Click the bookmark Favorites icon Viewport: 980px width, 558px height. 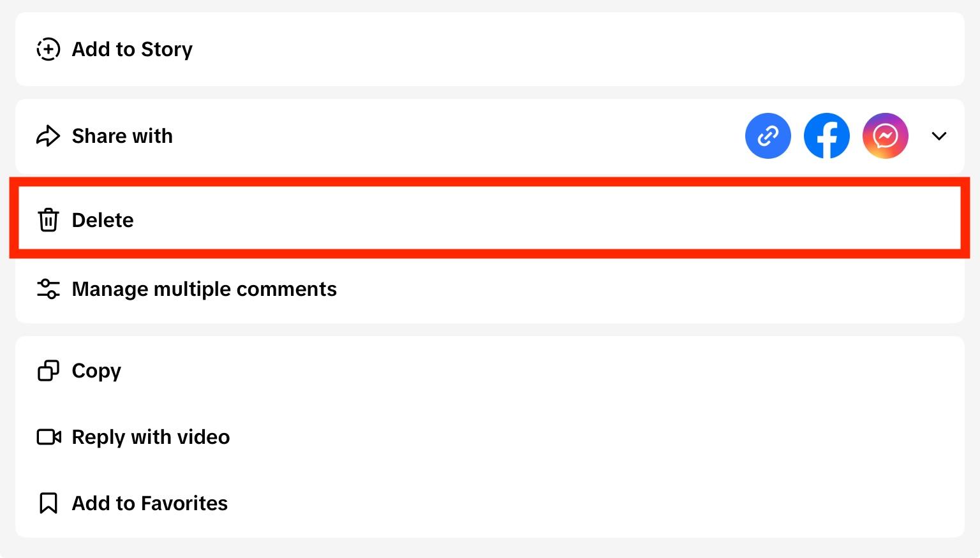[x=48, y=503]
